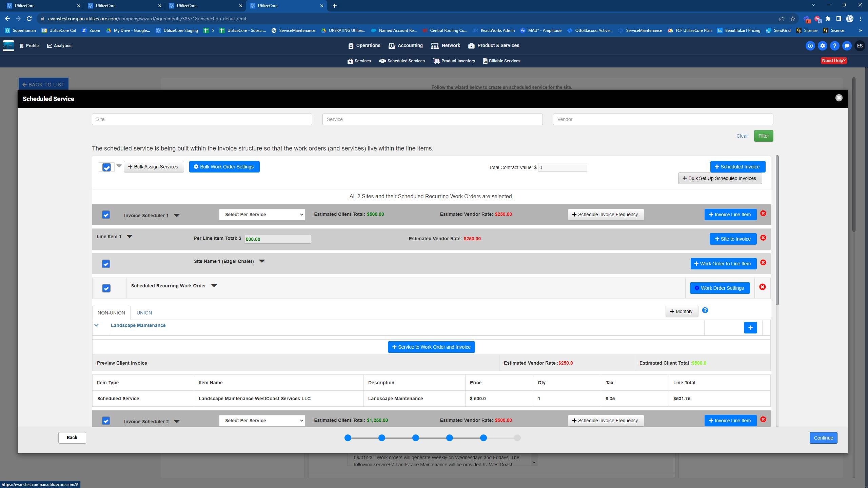Viewport: 868px width, 488px height.
Task: Close the Scheduled Service modal dialog
Action: click(x=839, y=98)
